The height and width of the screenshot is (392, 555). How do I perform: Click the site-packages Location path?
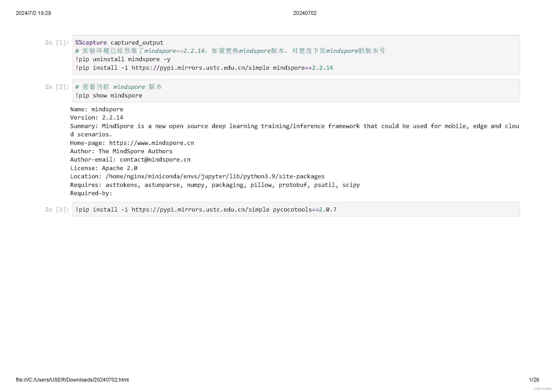click(215, 177)
